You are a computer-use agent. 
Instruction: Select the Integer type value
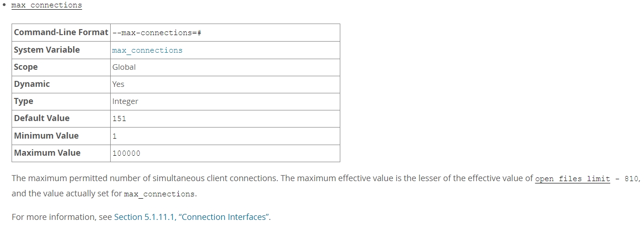125,101
